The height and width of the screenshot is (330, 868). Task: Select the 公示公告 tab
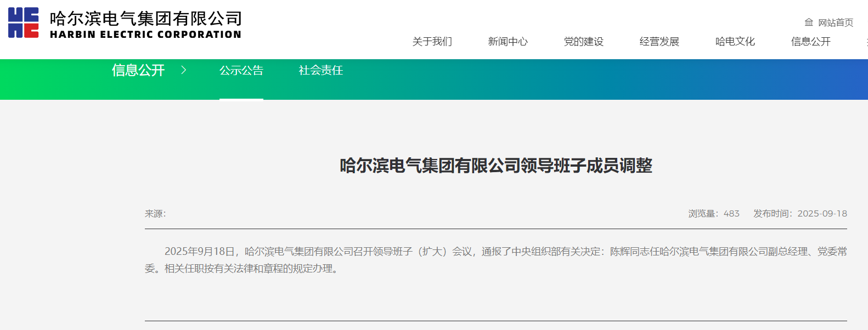pos(241,70)
